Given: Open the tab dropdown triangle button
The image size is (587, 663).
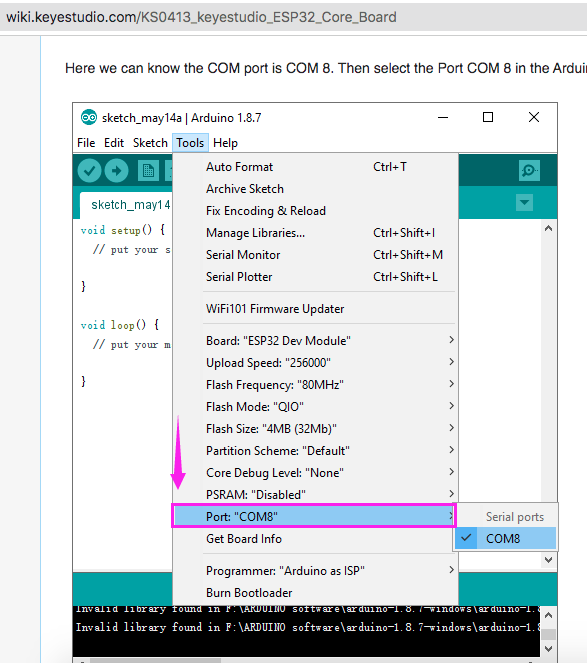Looking at the screenshot, I should click(x=524, y=203).
